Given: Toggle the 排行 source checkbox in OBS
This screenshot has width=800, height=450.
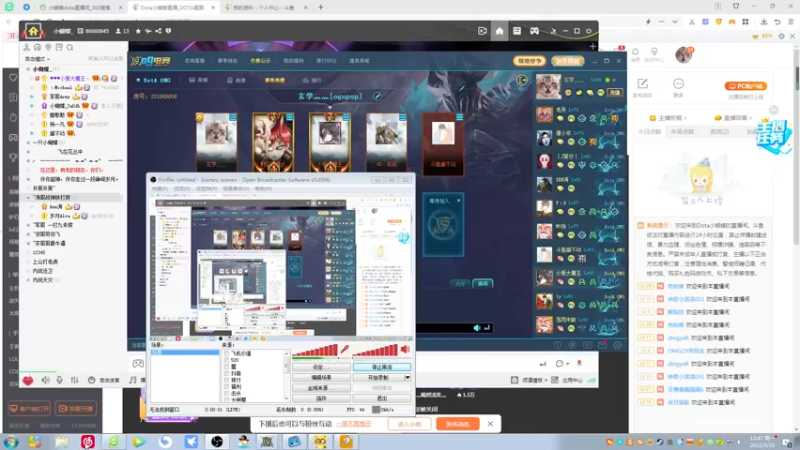Looking at the screenshot, I should click(227, 380).
